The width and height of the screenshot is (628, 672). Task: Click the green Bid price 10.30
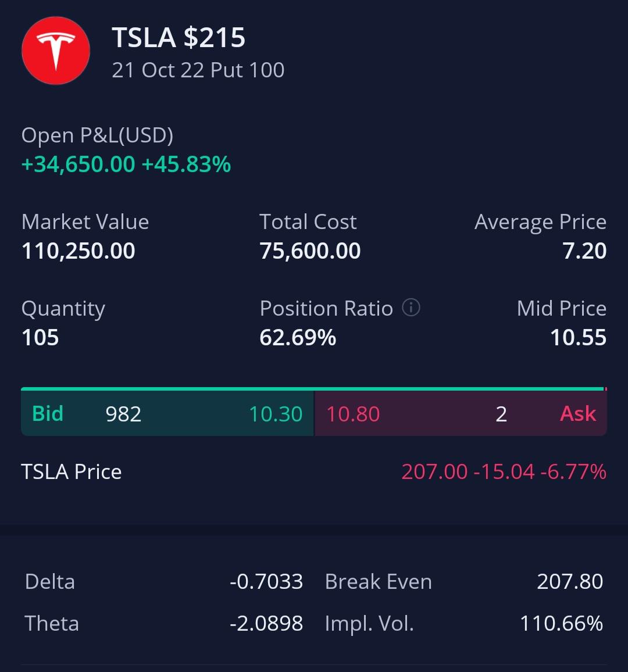276,414
